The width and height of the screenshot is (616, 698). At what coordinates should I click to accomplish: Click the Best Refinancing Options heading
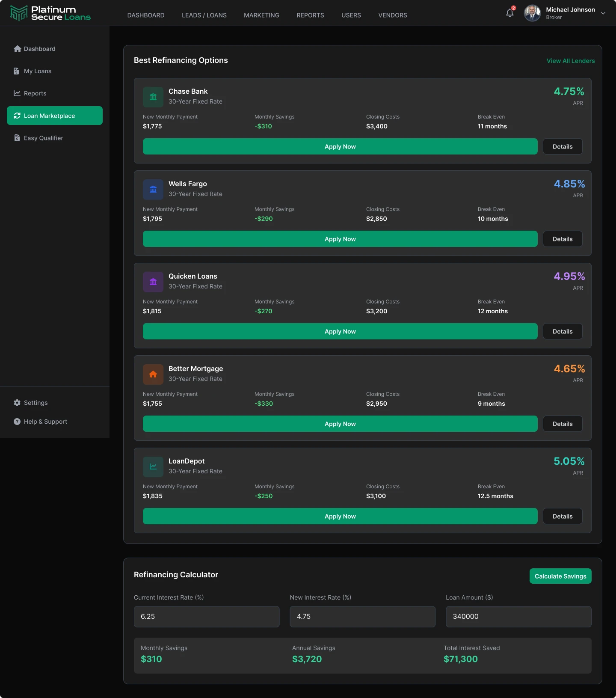tap(181, 60)
